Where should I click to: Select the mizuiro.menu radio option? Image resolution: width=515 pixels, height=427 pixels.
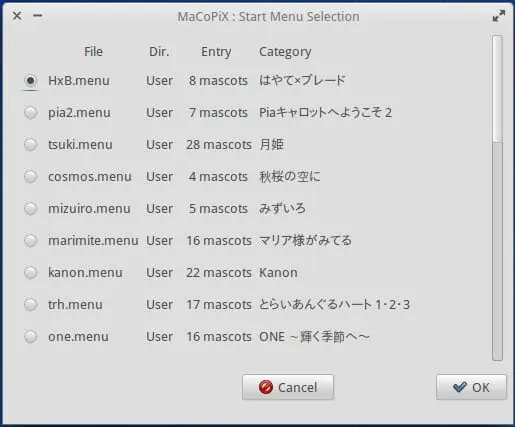point(31,209)
